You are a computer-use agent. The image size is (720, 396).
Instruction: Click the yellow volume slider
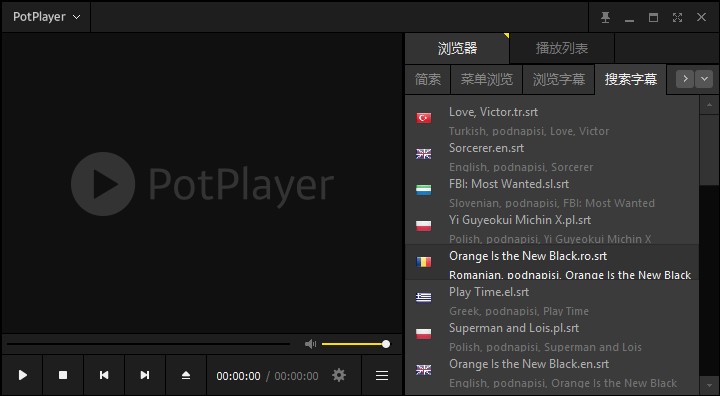(x=355, y=344)
